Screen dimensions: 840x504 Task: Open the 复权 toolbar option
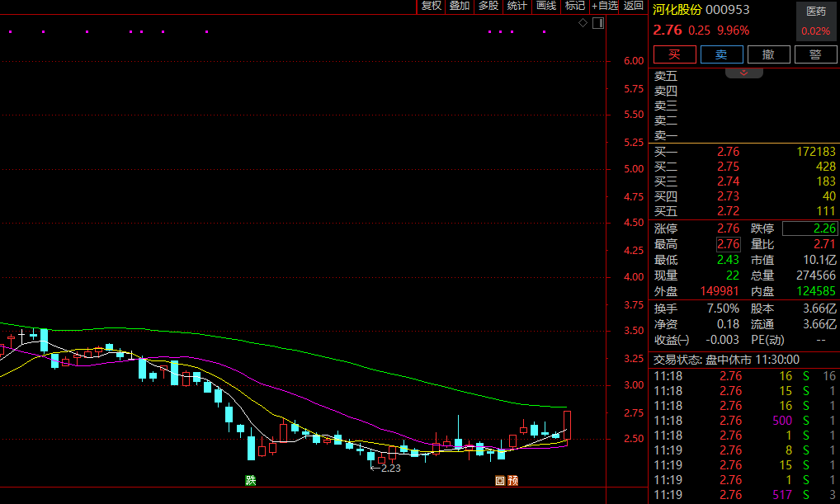point(431,6)
